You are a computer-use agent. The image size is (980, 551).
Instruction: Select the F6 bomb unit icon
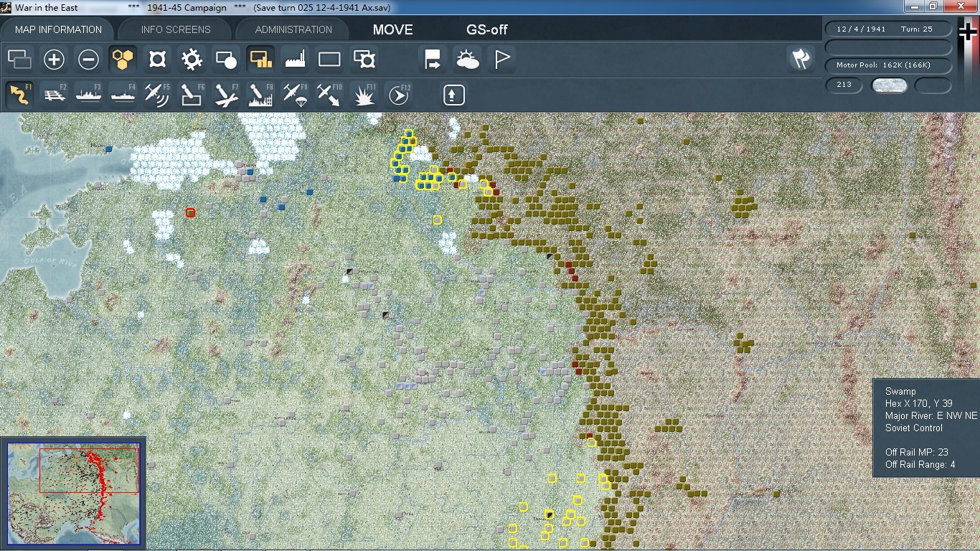pyautogui.click(x=192, y=95)
